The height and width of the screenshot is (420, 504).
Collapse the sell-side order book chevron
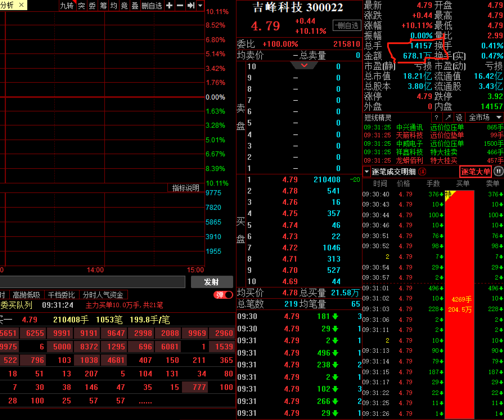304,65
